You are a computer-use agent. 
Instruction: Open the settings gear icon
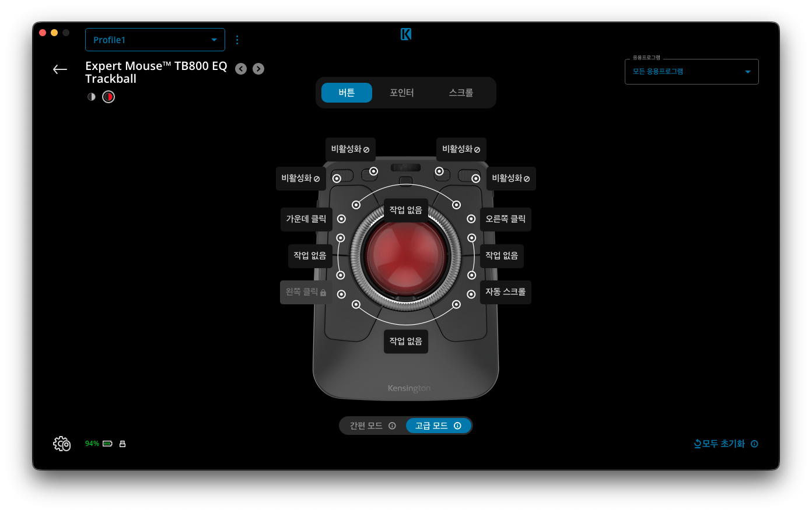[62, 444]
